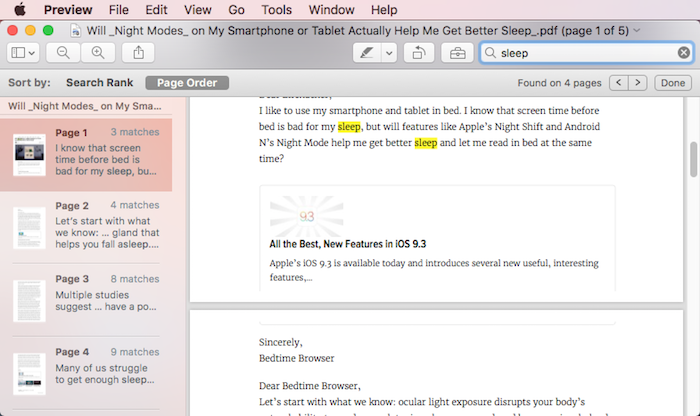This screenshot has height=416, width=700.
Task: Open the Preview application menu
Action: click(68, 9)
